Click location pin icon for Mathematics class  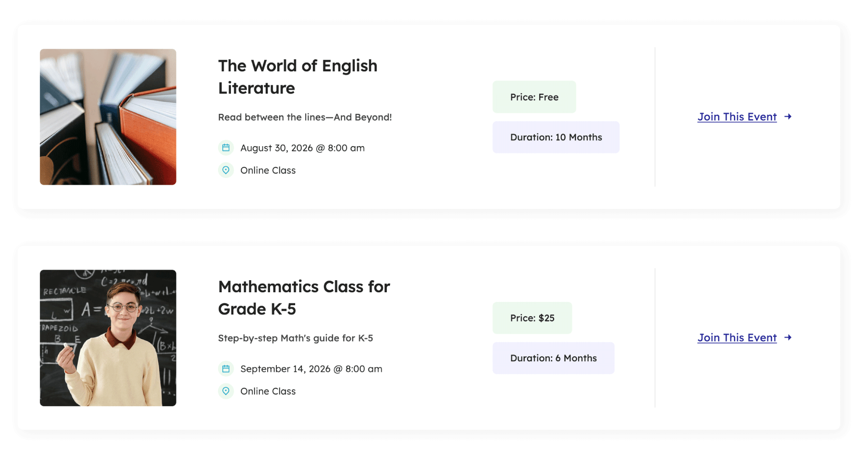click(x=226, y=391)
